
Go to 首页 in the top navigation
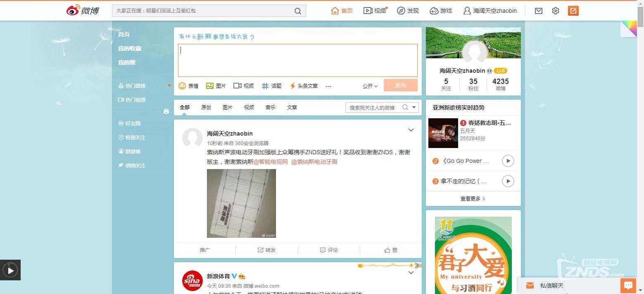[x=342, y=11]
